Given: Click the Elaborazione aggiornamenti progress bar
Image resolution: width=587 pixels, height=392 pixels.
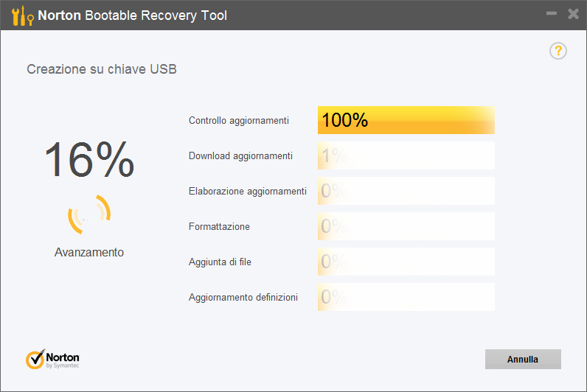Looking at the screenshot, I should coord(406,191).
